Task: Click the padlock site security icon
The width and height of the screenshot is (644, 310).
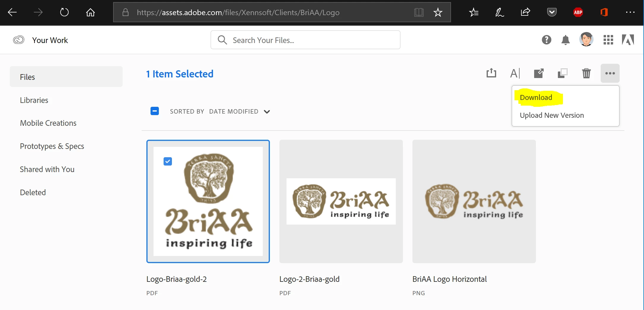Action: [x=126, y=12]
